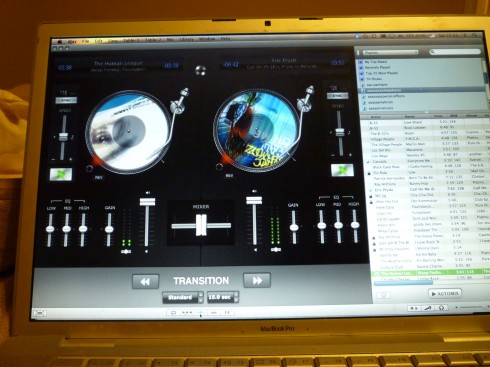The image size is (490, 367).
Task: Click the left deck GAIN slider
Action: click(x=109, y=229)
